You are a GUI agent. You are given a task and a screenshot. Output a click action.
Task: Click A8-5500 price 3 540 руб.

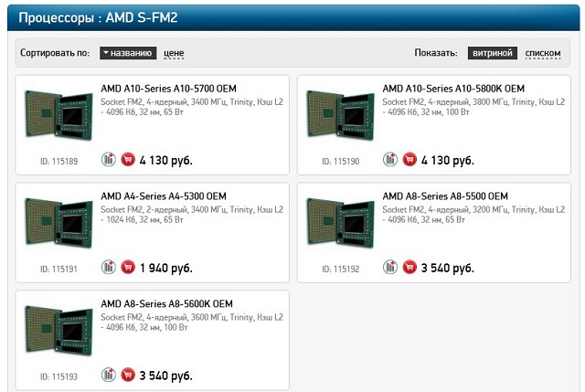tap(448, 268)
